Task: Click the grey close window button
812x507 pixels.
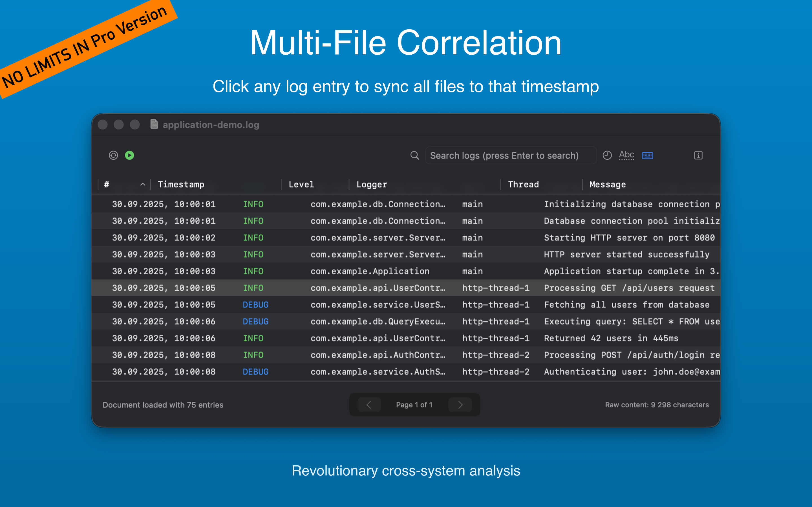Action: (103, 124)
